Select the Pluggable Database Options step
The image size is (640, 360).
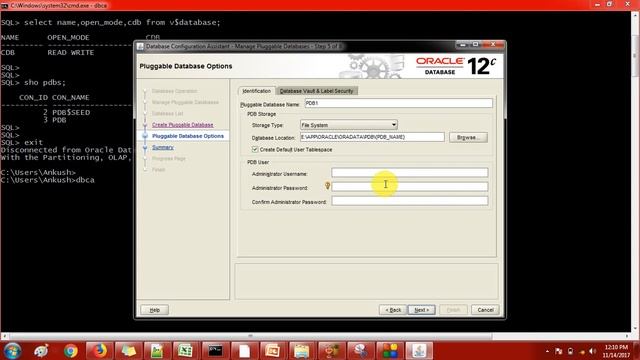188,136
